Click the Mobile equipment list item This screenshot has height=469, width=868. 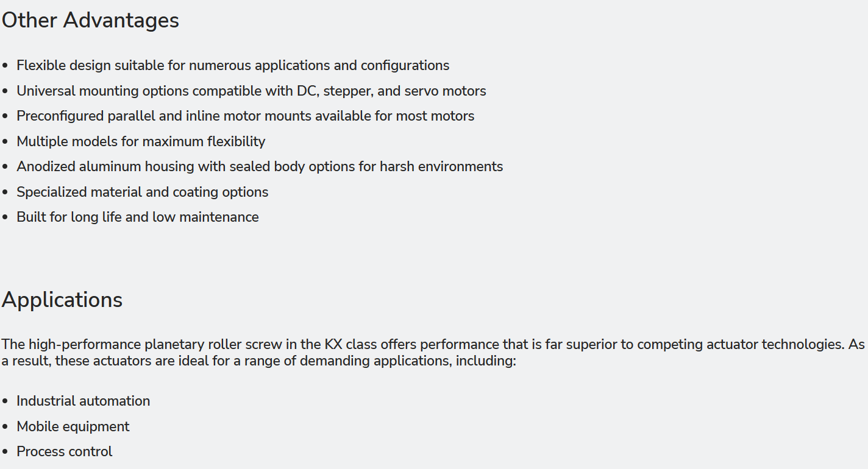coord(73,426)
